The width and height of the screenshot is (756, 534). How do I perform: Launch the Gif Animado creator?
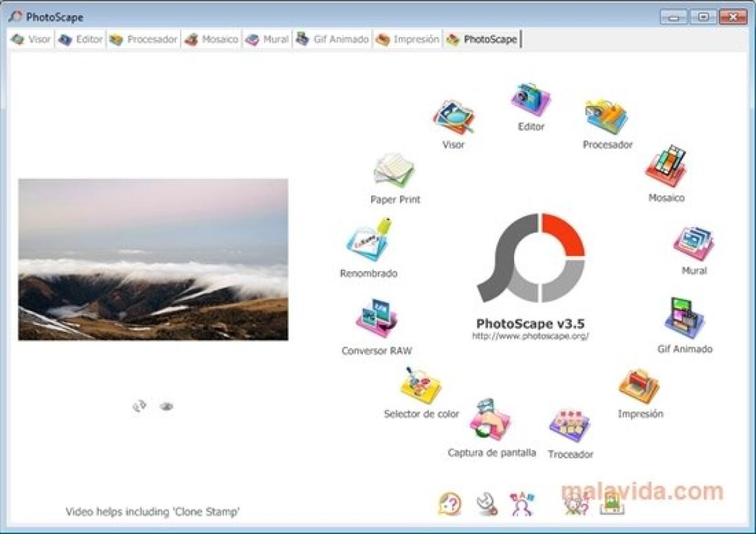(x=682, y=315)
